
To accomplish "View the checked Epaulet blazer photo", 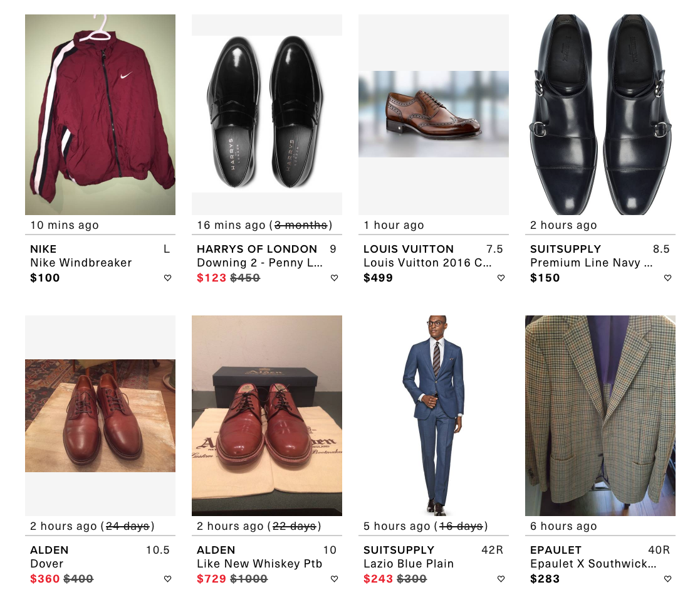I will (x=600, y=416).
